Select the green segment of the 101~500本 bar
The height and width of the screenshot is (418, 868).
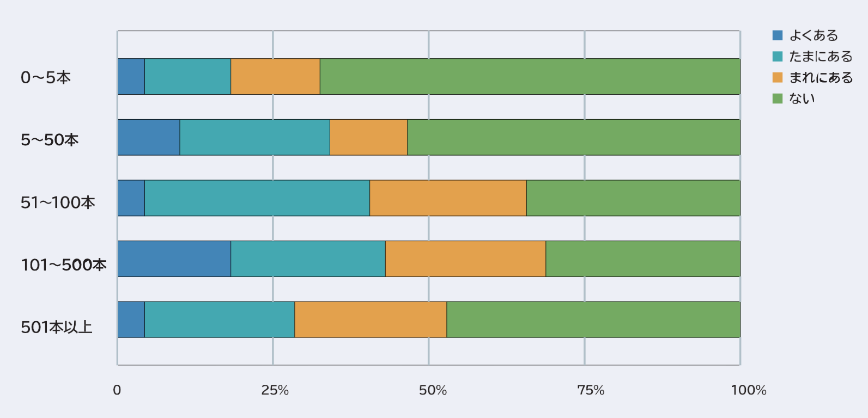coord(642,259)
